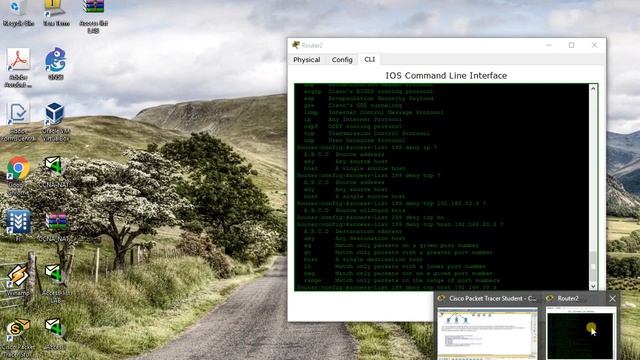
Task: Open the yellow folder icon on desktop top row
Action: [55, 11]
